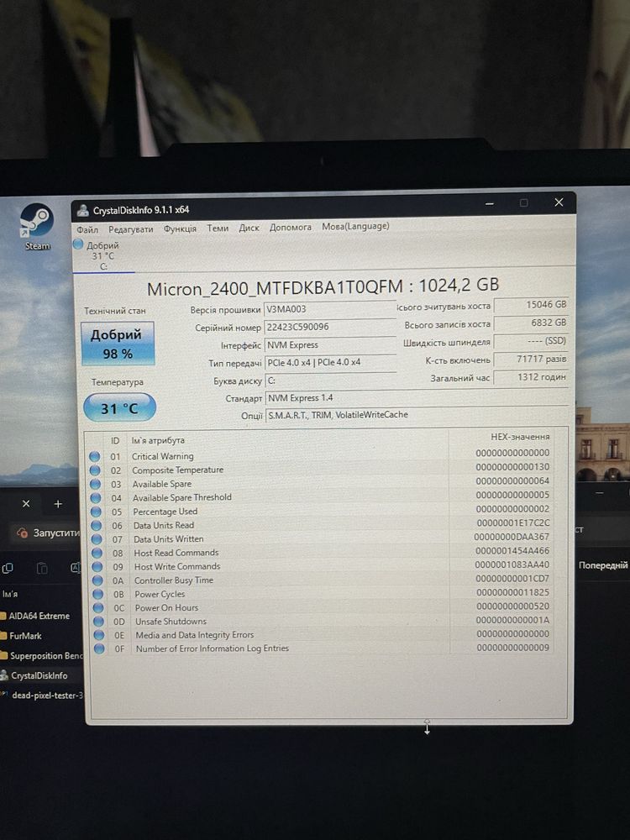This screenshot has width=630, height=840.
Task: Click the status dot for Available Spare
Action: [96, 484]
